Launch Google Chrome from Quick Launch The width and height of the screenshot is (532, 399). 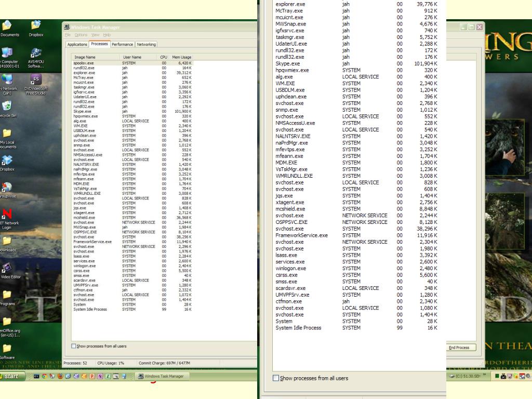pyautogui.click(x=44, y=376)
